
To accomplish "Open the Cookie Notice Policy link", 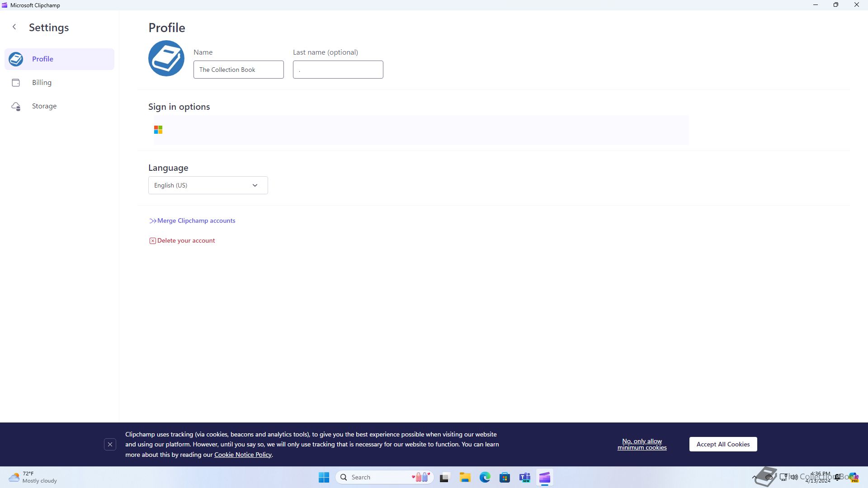I will pos(243,455).
